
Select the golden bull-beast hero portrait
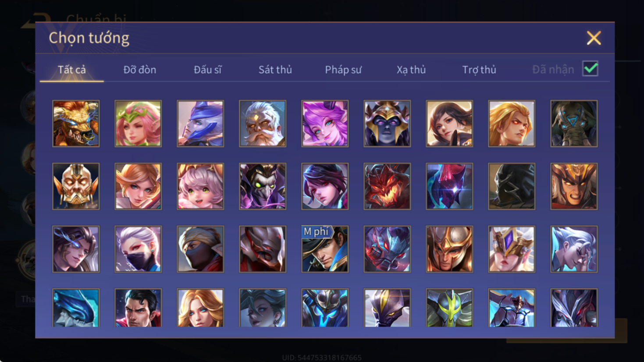coord(76,124)
